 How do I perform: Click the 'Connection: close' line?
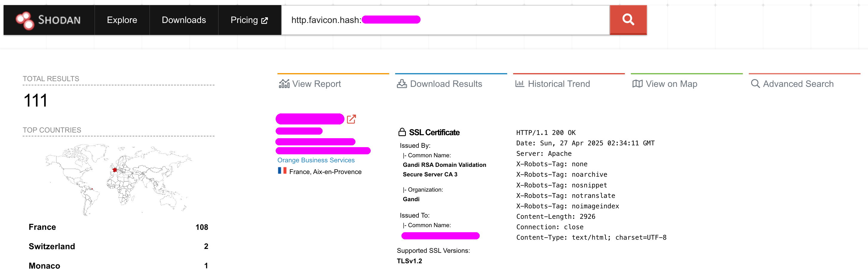(x=550, y=227)
